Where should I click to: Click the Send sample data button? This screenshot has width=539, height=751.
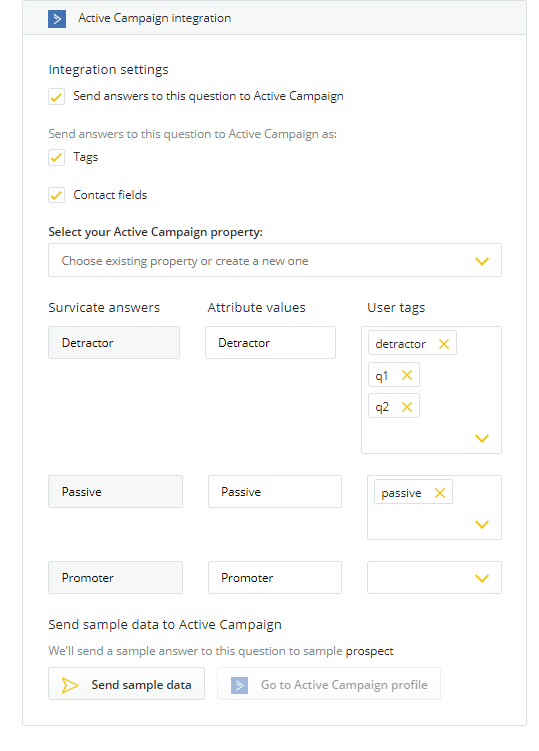tap(126, 684)
